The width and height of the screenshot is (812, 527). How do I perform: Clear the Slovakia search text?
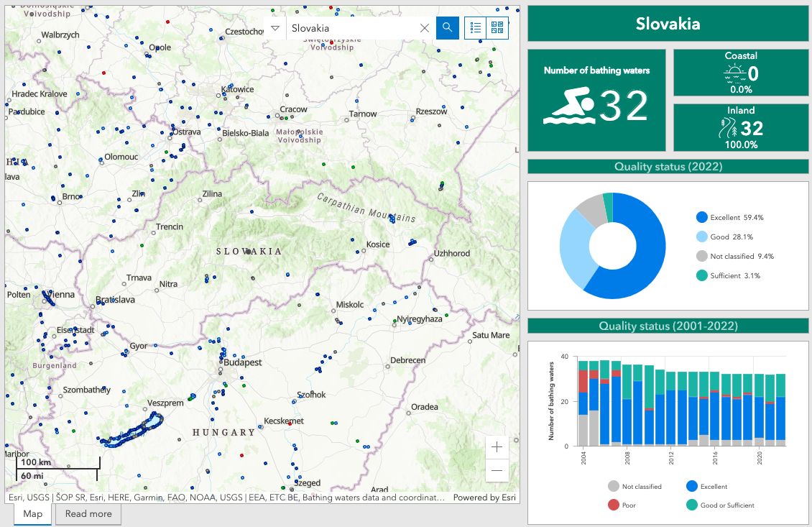point(425,28)
